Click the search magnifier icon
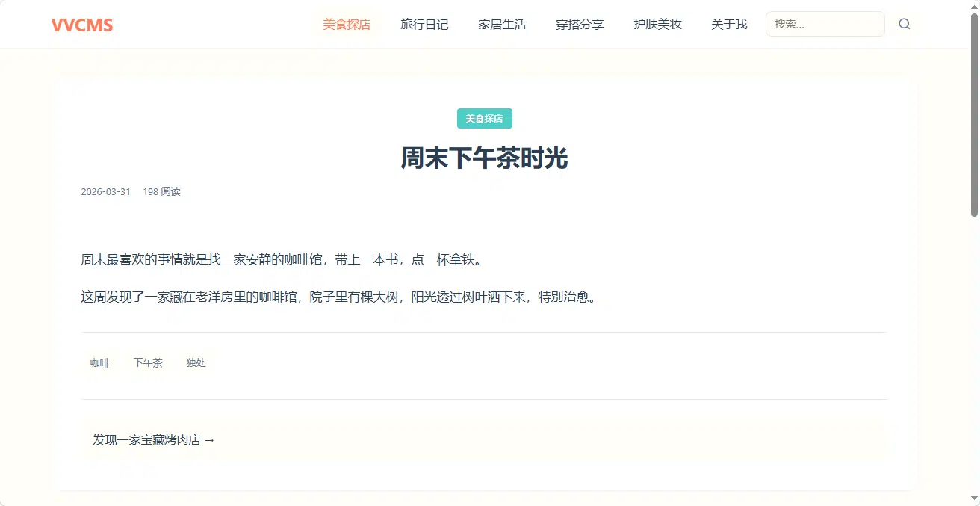Viewport: 980px width, 506px height. coord(905,24)
